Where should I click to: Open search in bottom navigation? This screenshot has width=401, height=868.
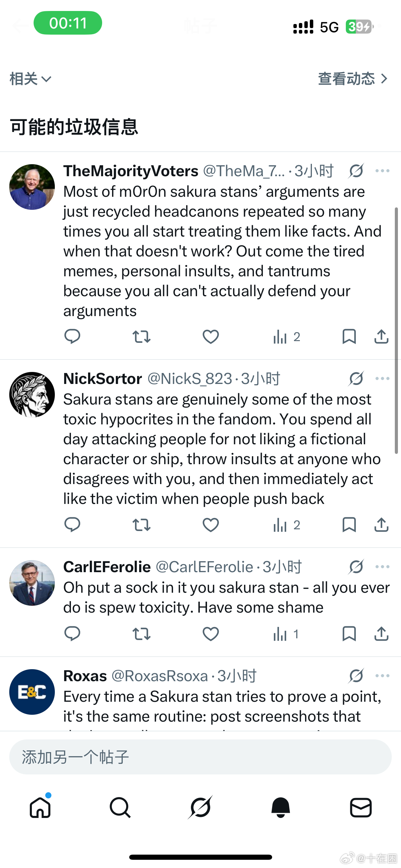tap(120, 807)
